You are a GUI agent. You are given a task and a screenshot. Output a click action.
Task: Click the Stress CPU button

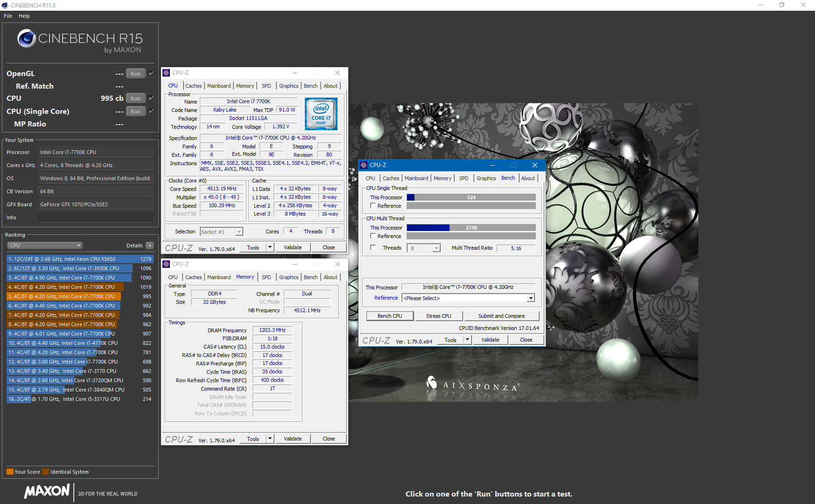coord(439,316)
